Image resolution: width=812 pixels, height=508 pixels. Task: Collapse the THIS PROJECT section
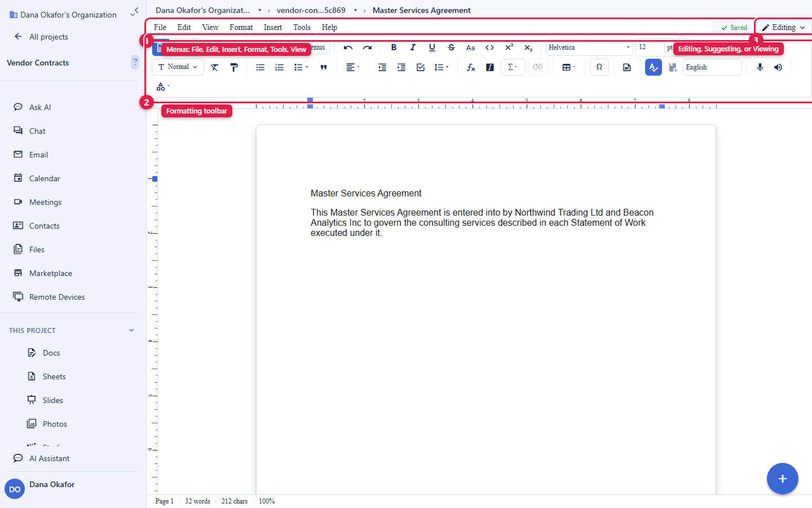coord(131,330)
